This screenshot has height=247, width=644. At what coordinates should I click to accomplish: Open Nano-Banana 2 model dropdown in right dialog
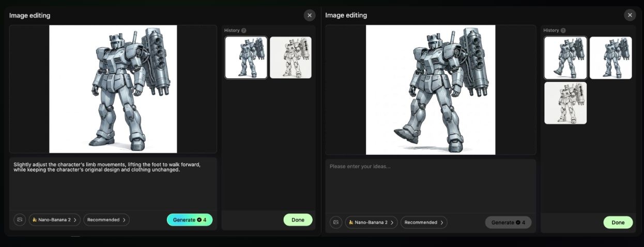click(371, 222)
